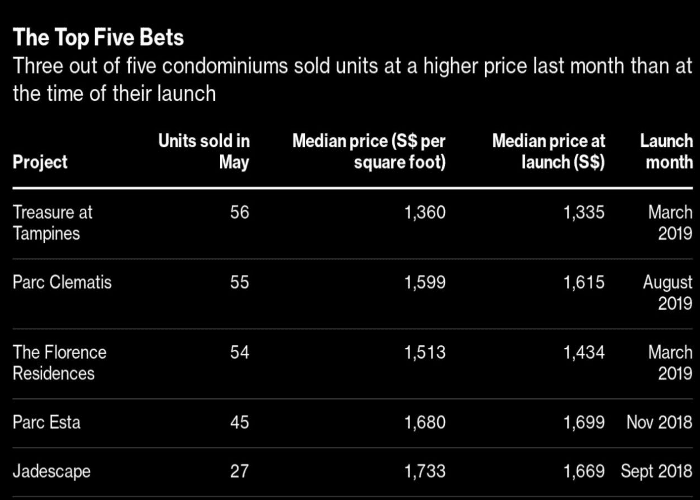Click the Jadescape project name

[x=51, y=471]
